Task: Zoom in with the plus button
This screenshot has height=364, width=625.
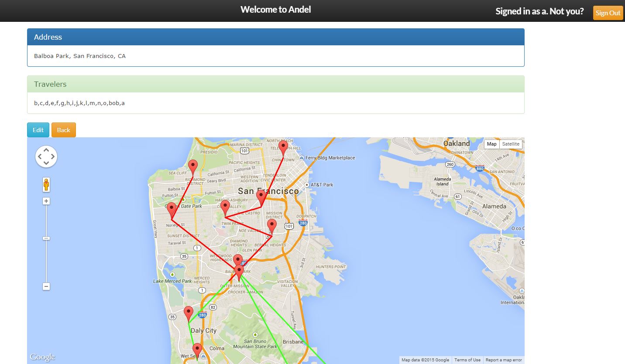Action: 46,201
